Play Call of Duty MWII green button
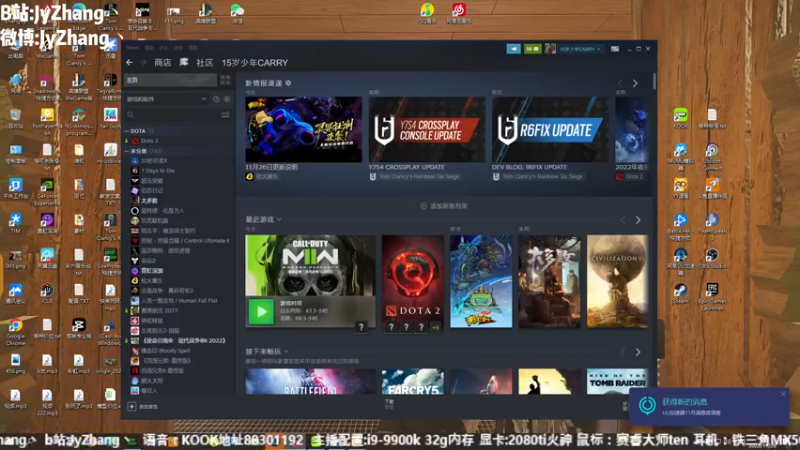The height and width of the screenshot is (450, 800). 261,311
